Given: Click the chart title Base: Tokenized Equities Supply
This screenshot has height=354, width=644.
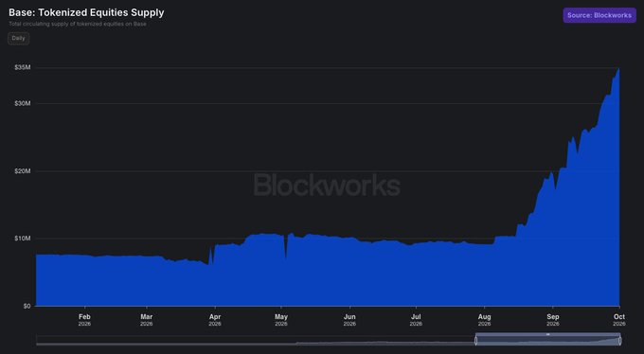Looking at the screenshot, I should pyautogui.click(x=86, y=12).
